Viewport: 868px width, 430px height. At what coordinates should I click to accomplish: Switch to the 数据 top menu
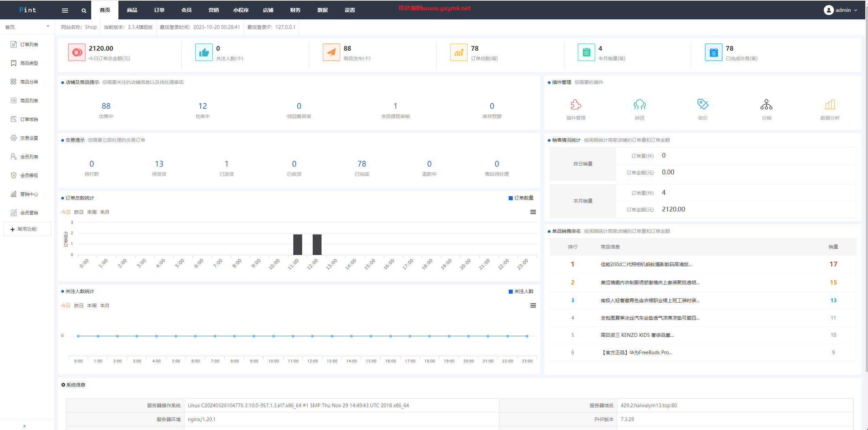click(x=323, y=10)
